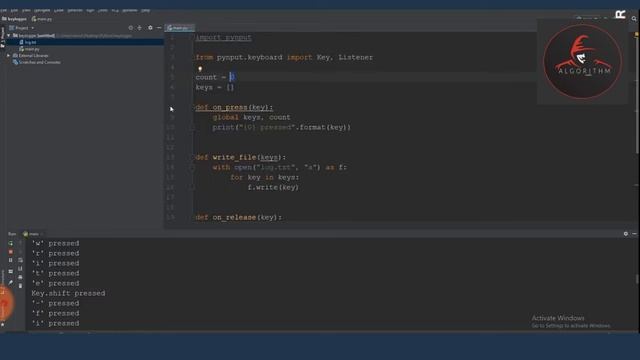Switch to the main.py editor tab
640x360 pixels.
(x=179, y=28)
